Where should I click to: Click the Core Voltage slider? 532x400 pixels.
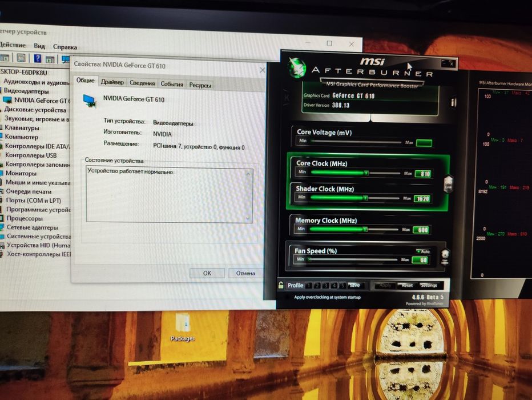point(356,142)
